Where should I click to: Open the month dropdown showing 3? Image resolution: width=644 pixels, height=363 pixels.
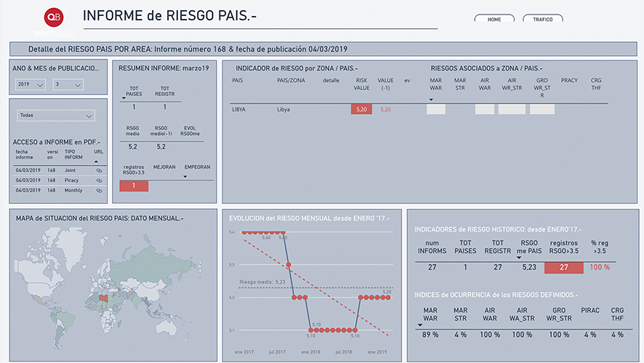[x=68, y=84]
